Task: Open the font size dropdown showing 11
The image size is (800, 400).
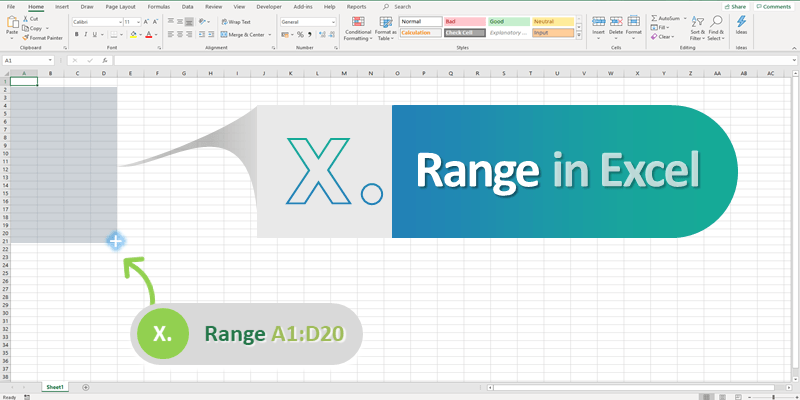Action: coord(139,22)
